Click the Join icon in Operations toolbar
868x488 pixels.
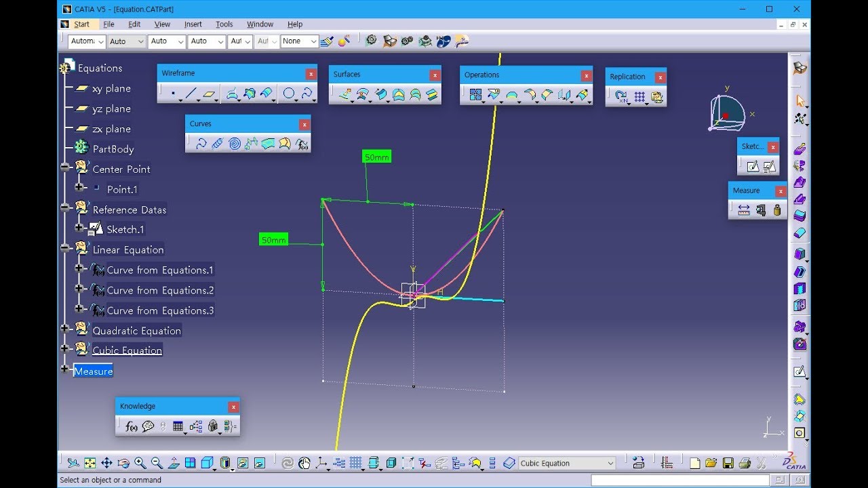[475, 96]
